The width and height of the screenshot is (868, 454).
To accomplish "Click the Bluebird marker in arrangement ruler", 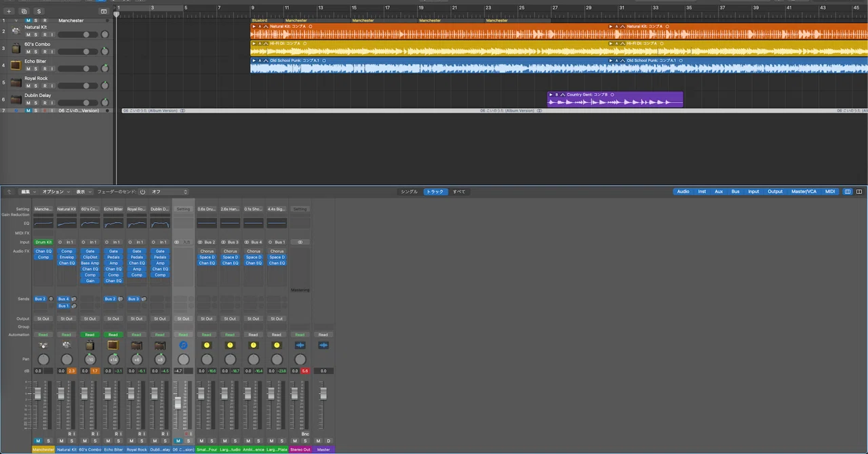I will [x=260, y=20].
